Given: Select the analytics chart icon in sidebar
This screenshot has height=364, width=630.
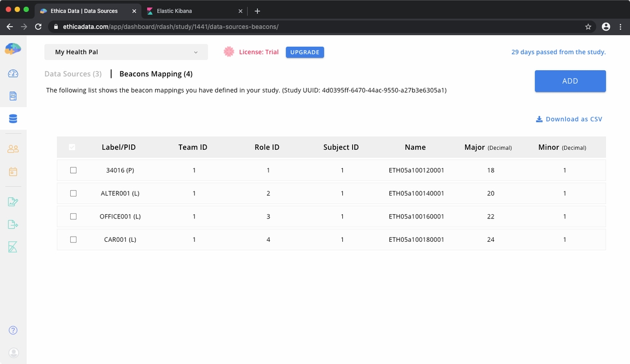Looking at the screenshot, I should click(x=13, y=247).
